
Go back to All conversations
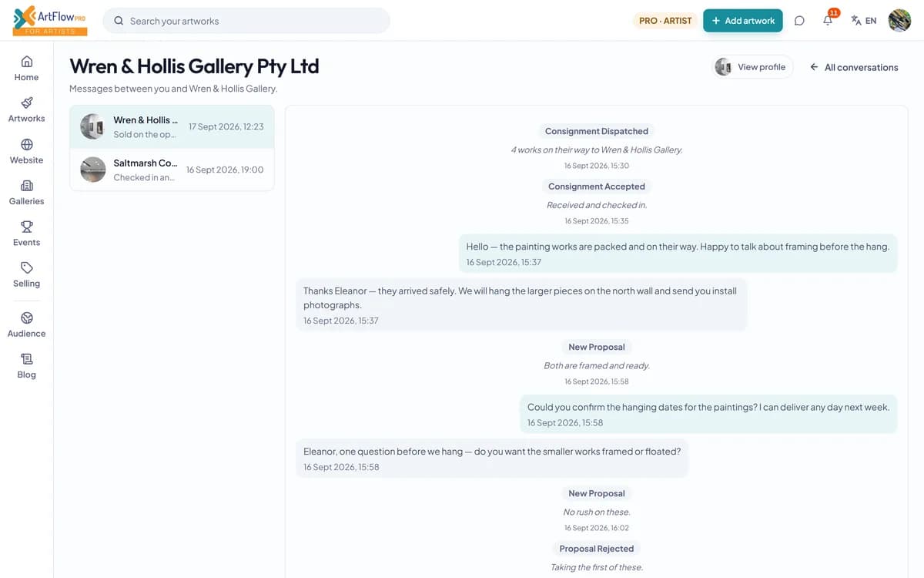pyautogui.click(x=854, y=67)
